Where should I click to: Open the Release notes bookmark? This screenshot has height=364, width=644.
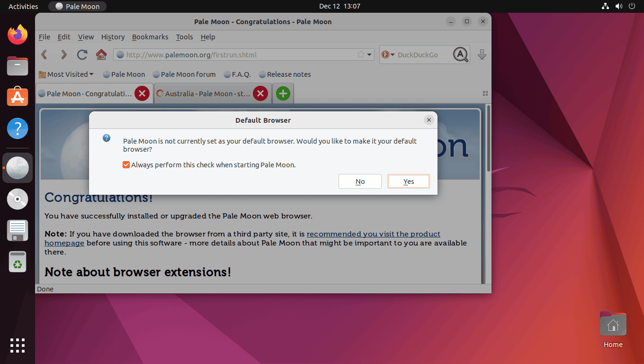(285, 74)
